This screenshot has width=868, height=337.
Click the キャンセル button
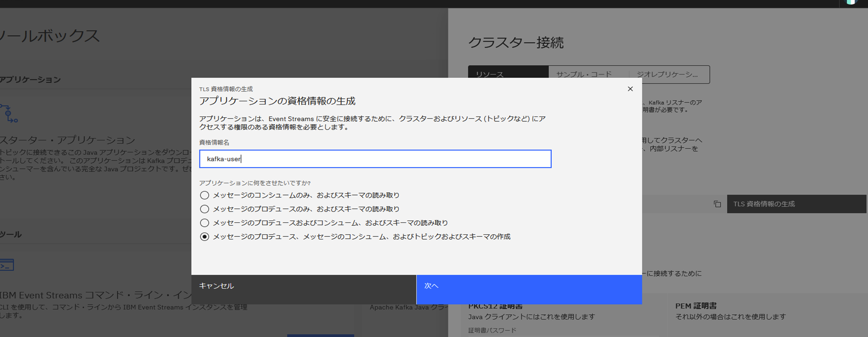click(x=304, y=289)
